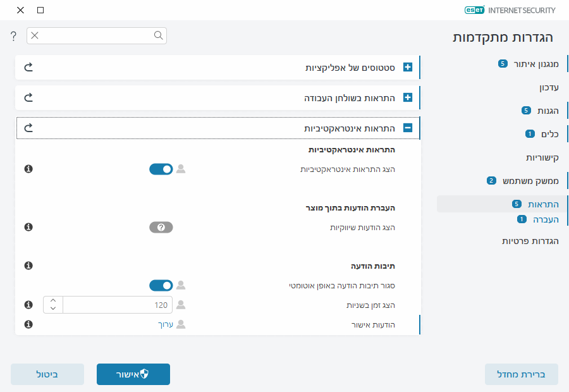This screenshot has height=392, width=569.
Task: Increase the seconds value with the up arrow
Action: (x=53, y=300)
